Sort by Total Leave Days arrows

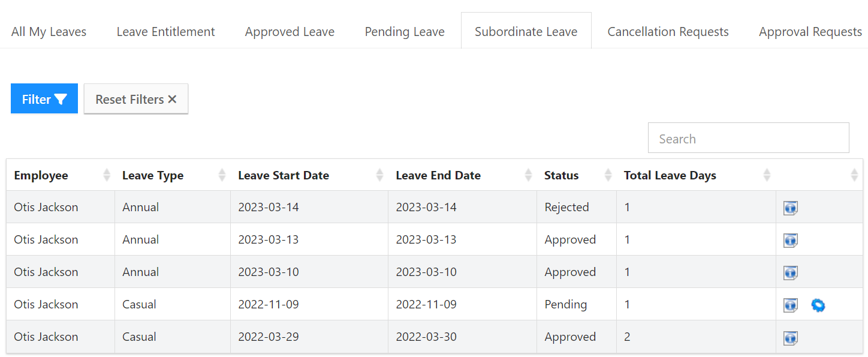pyautogui.click(x=767, y=175)
